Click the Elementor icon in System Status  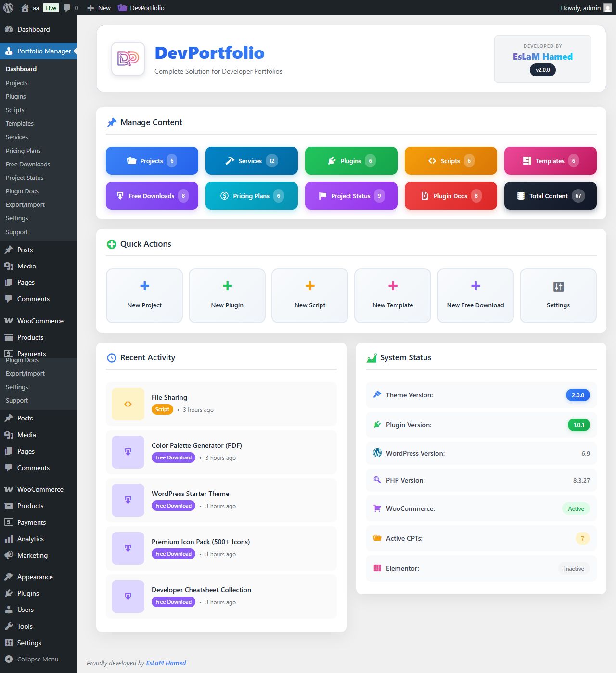(x=377, y=568)
